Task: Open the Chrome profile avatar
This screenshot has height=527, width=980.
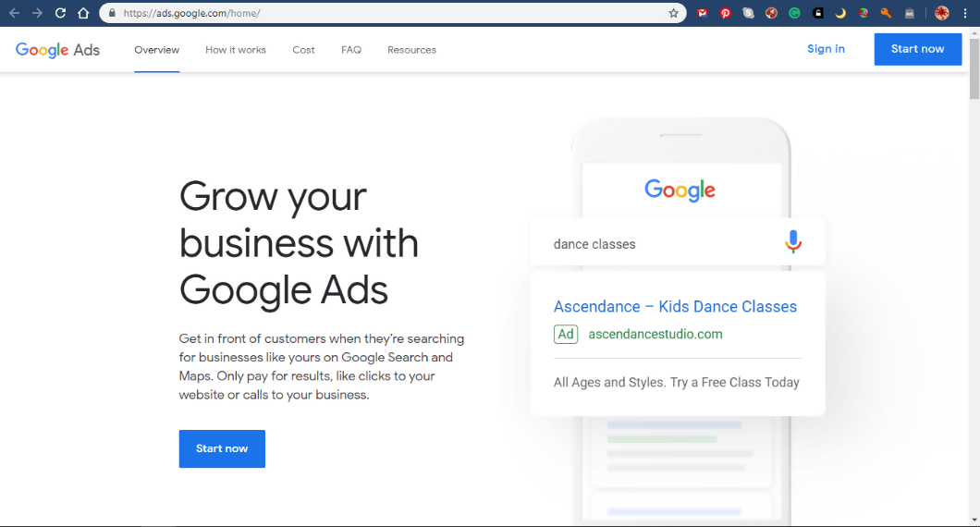Action: 942,13
